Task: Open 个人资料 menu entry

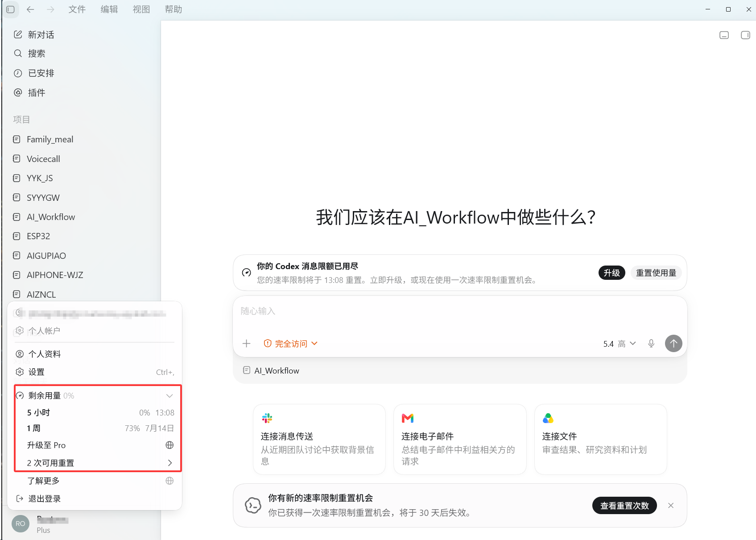Action: pos(95,354)
